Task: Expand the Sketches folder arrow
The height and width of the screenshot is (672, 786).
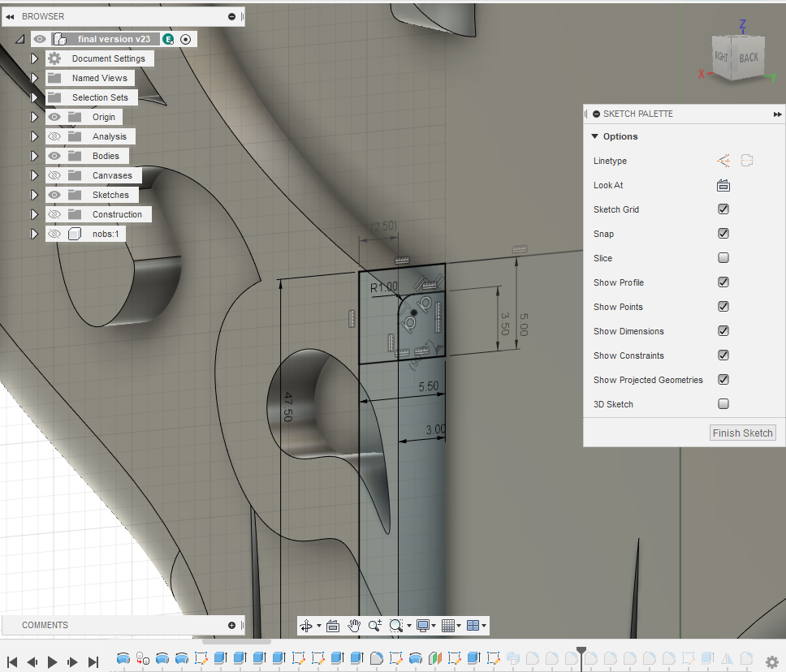Action: [x=34, y=195]
